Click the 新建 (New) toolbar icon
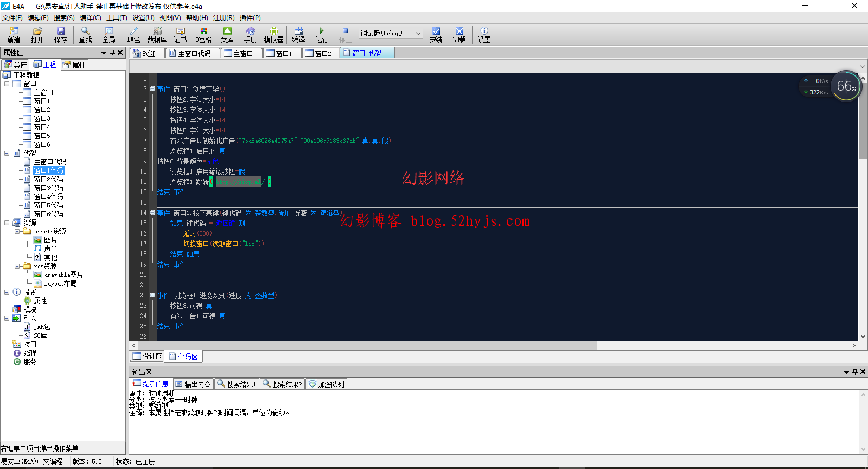 [14, 35]
